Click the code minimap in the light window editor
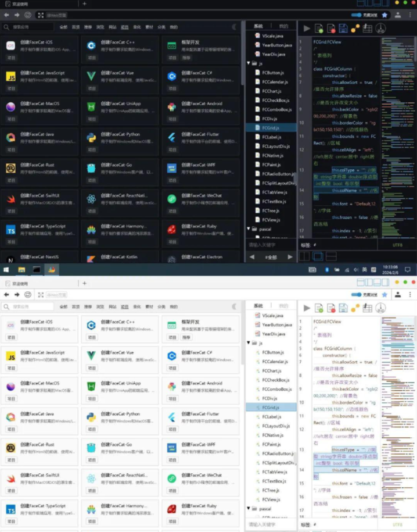Image resolution: width=417 pixels, height=532 pixels. 397,417
